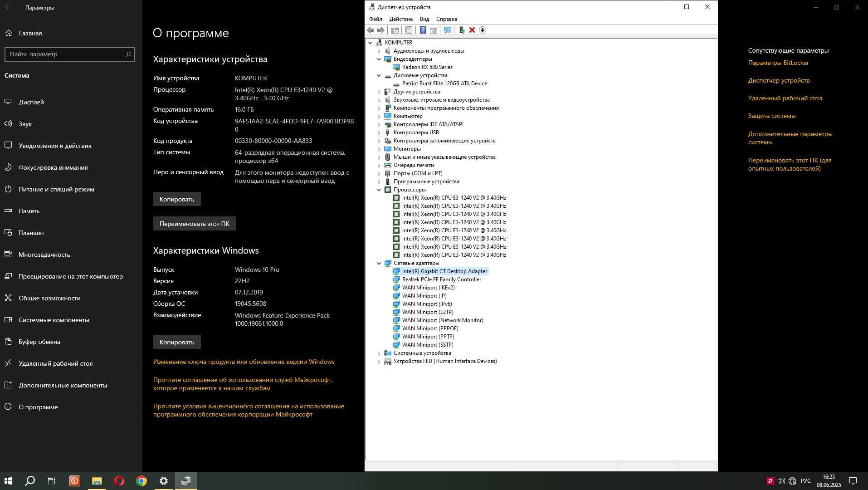Click the blue Help question-mark toolbar icon
The image size is (868, 490).
click(423, 30)
